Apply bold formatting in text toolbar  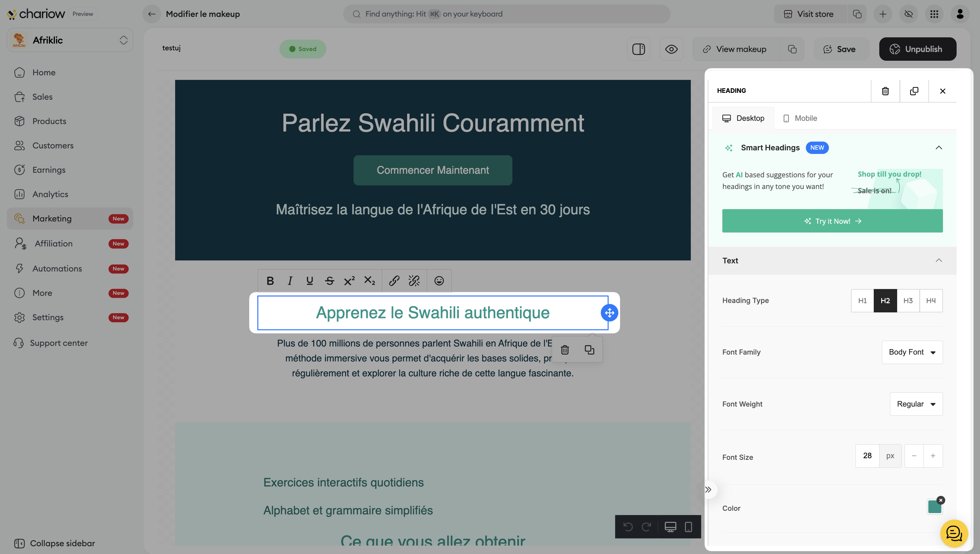(x=270, y=281)
